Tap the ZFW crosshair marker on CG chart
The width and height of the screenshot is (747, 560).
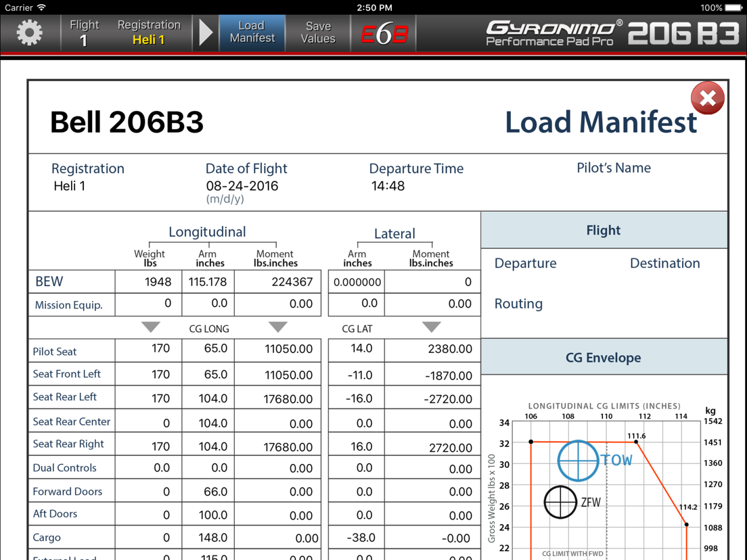(x=560, y=502)
